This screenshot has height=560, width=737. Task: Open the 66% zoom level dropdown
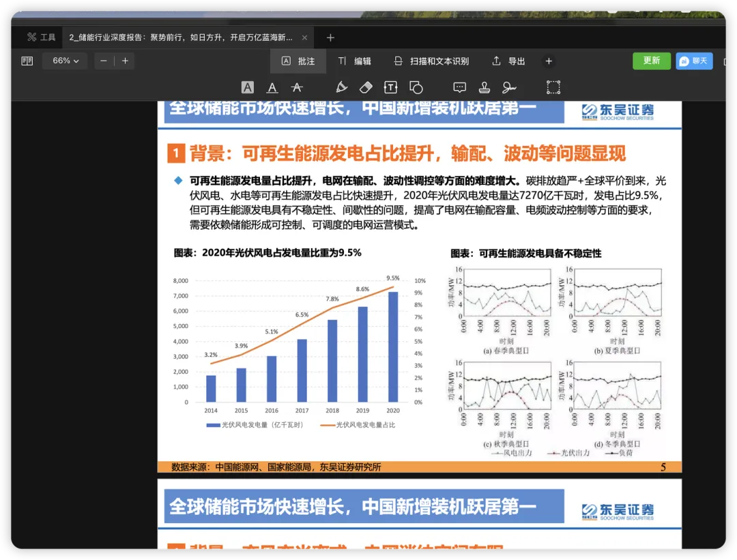click(x=65, y=61)
